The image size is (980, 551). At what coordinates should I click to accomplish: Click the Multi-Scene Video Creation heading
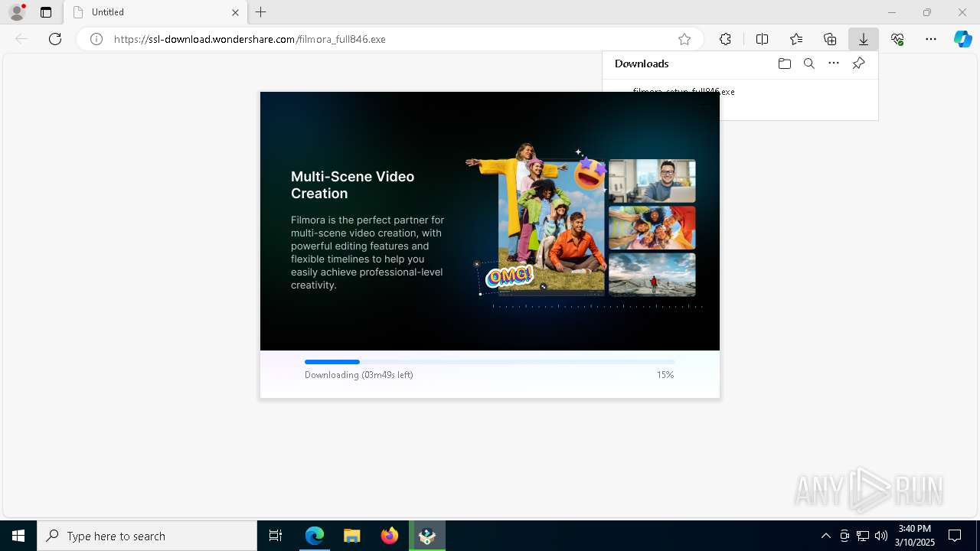(x=352, y=185)
